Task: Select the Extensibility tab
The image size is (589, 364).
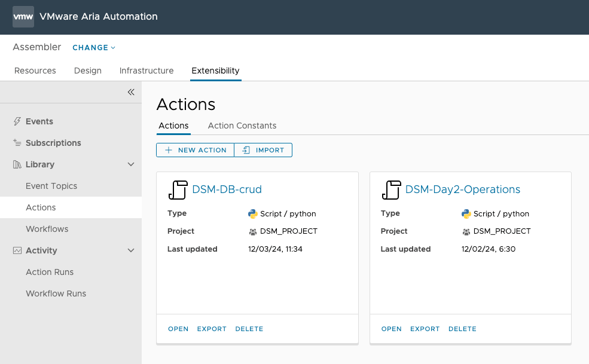Action: click(215, 71)
